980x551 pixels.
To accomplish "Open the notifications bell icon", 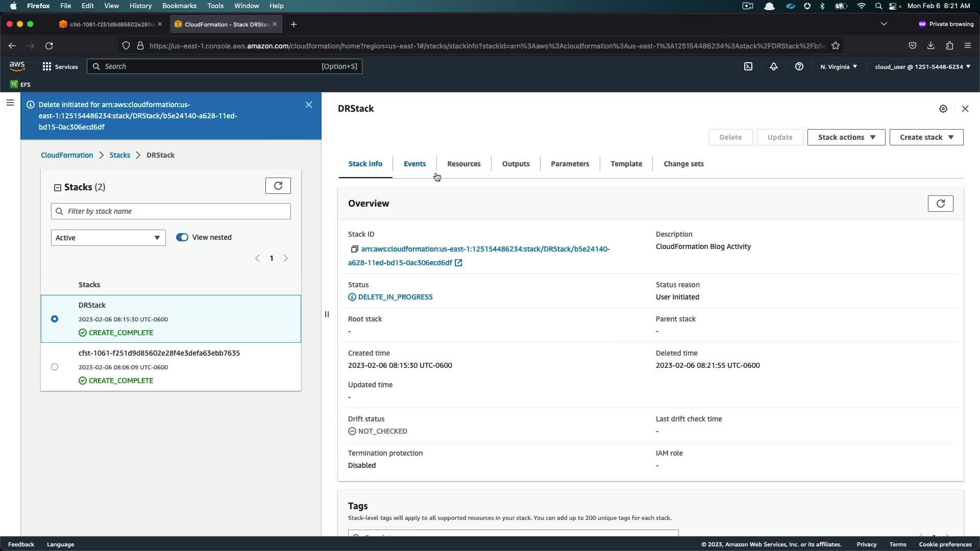I will pyautogui.click(x=774, y=66).
